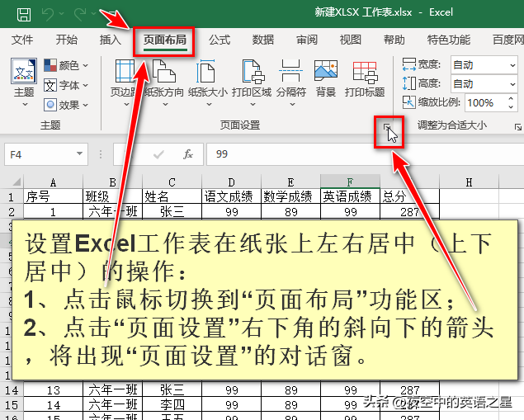This screenshot has height=420, width=524.
Task: Click the Redo arrow icon
Action: pyautogui.click(x=81, y=14)
